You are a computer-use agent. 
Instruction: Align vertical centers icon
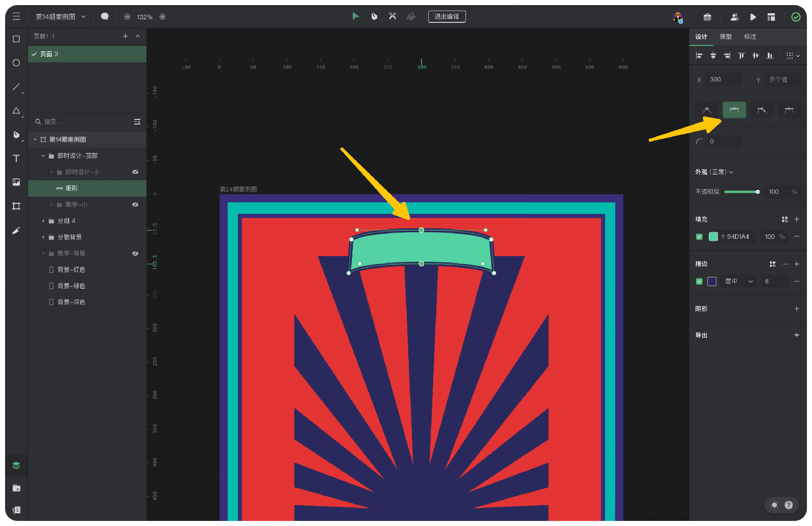pos(756,55)
